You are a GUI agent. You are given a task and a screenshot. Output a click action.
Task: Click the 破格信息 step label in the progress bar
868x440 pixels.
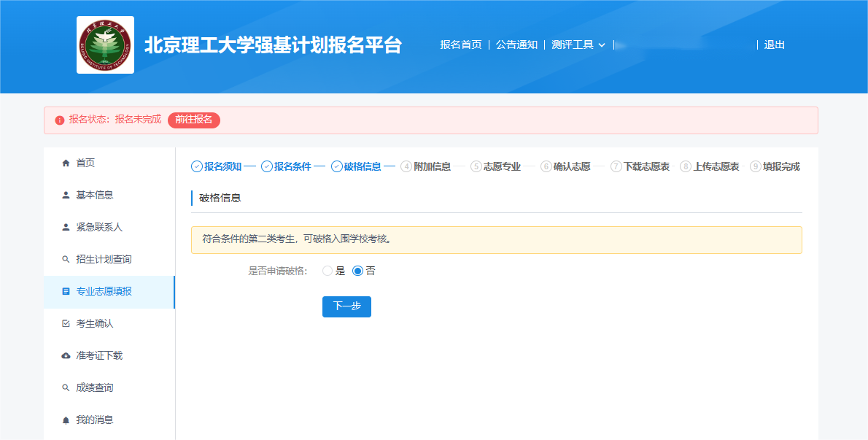tap(363, 166)
